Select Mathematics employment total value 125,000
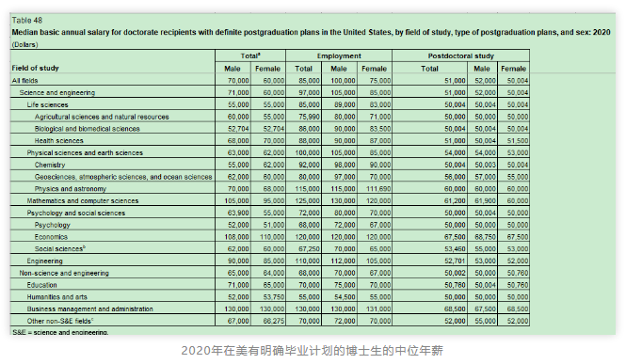This screenshot has width=626, height=364. pyautogui.click(x=308, y=200)
